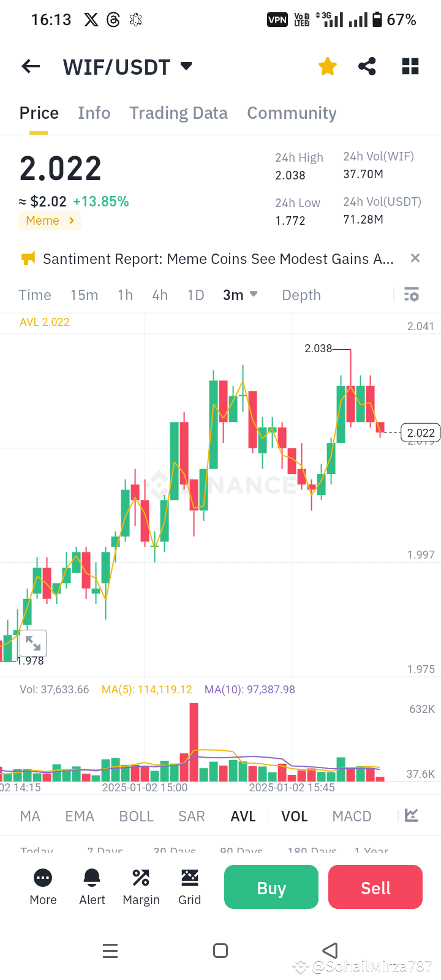Open the 3m interval dropdown
The image size is (441, 980).
pos(240,295)
